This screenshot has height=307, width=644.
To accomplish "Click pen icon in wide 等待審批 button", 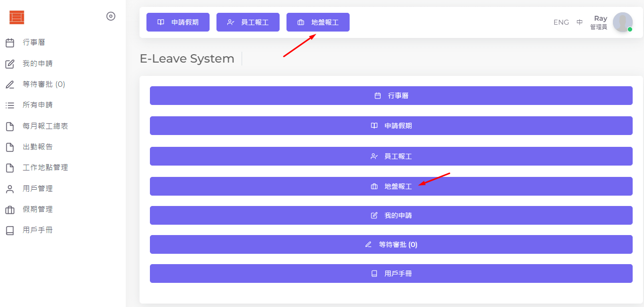I will tap(368, 244).
